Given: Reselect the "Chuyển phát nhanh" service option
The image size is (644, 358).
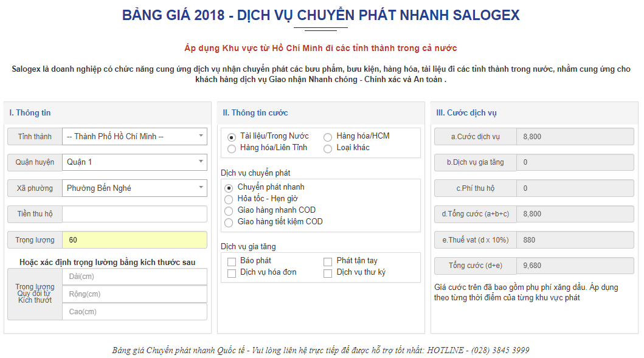Looking at the screenshot, I should click(x=228, y=188).
